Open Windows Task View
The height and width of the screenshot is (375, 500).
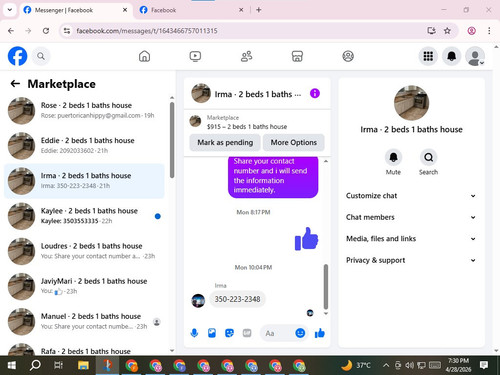tap(59, 366)
